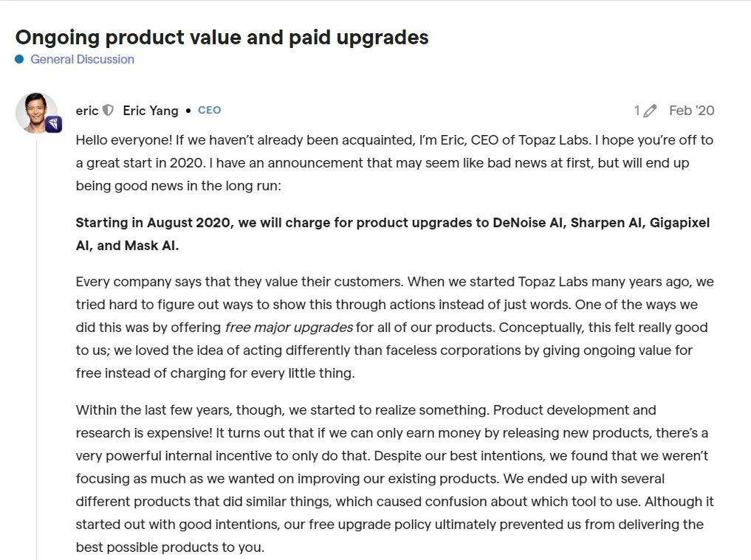Image resolution: width=751 pixels, height=560 pixels.
Task: Click the edit count number 1
Action: pyautogui.click(x=637, y=111)
